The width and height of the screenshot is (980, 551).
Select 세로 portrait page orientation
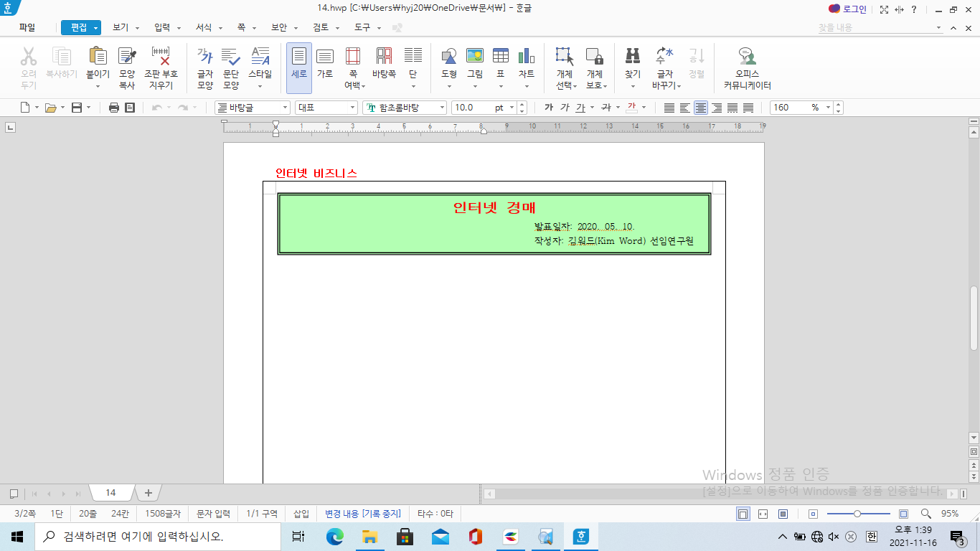pos(299,68)
